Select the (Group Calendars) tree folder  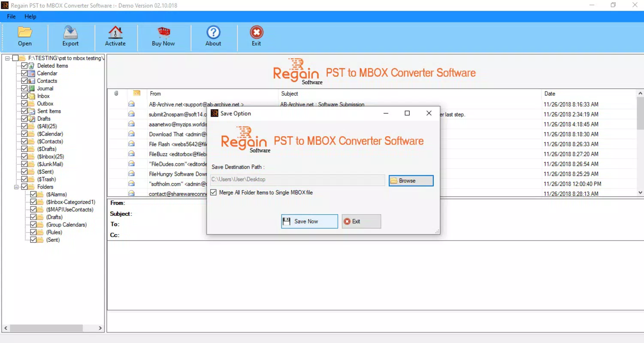[x=67, y=225]
